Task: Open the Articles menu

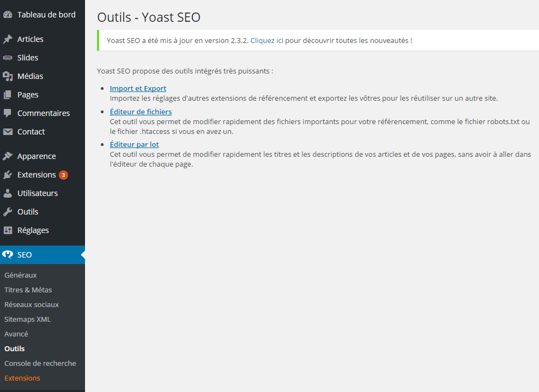Action: click(x=43, y=39)
